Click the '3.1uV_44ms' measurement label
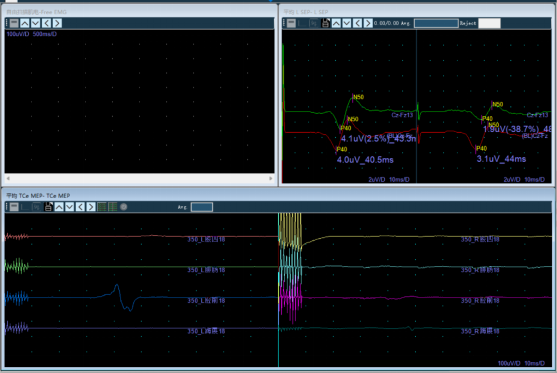Viewport: 557px width, 373px height. (501, 159)
